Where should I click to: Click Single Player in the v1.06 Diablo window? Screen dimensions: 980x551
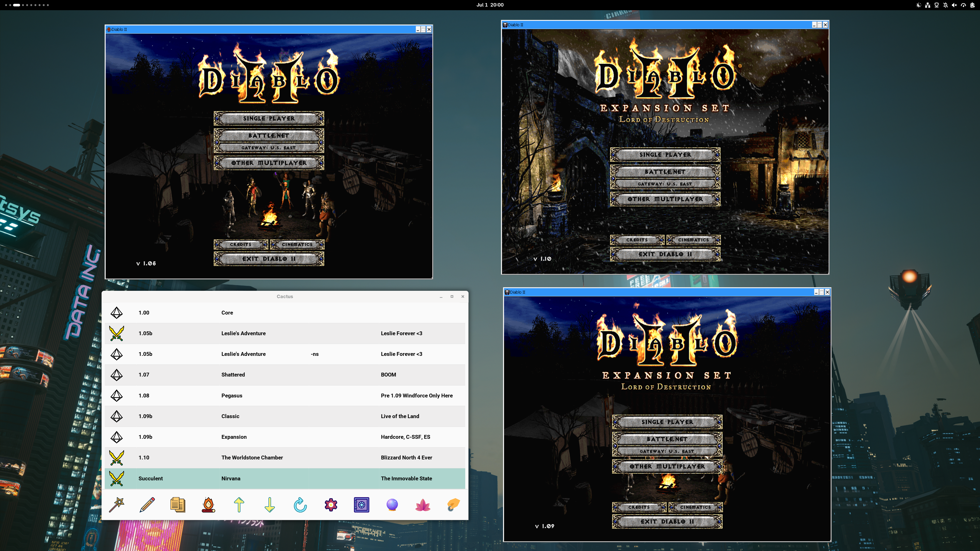[269, 118]
